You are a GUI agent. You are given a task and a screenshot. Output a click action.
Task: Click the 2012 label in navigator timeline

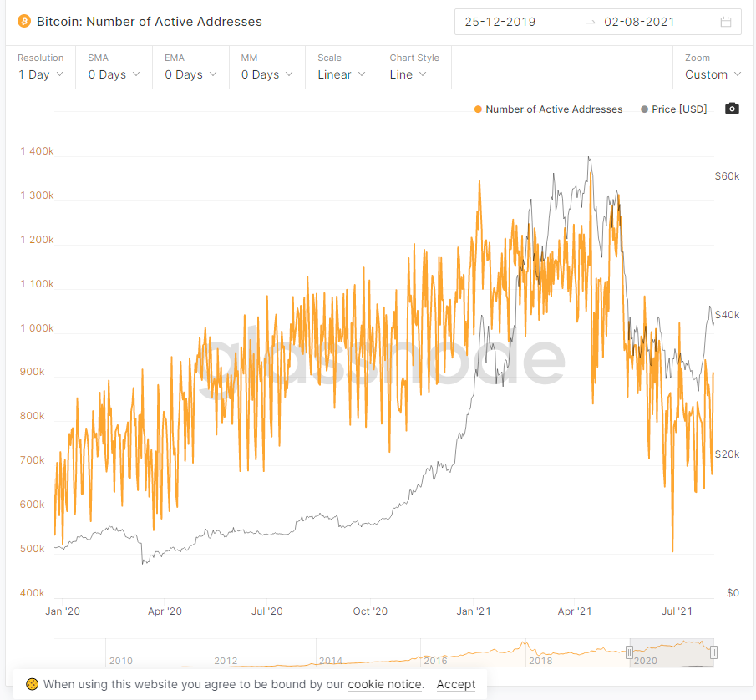point(226,661)
